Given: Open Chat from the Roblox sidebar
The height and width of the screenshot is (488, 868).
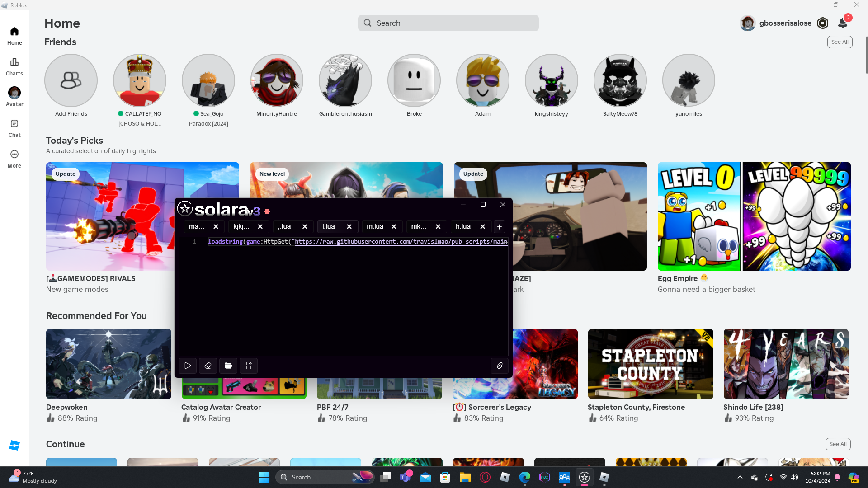Looking at the screenshot, I should coord(14,128).
